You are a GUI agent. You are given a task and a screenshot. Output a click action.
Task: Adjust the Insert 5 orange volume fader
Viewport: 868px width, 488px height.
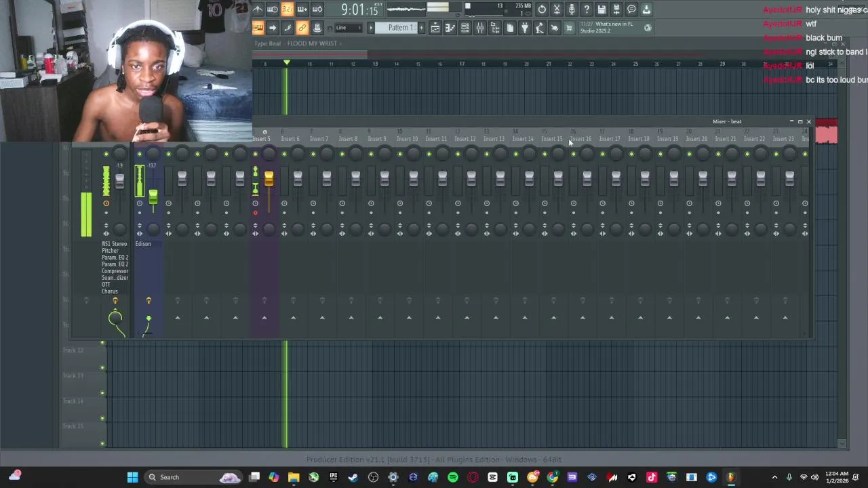coord(269,179)
